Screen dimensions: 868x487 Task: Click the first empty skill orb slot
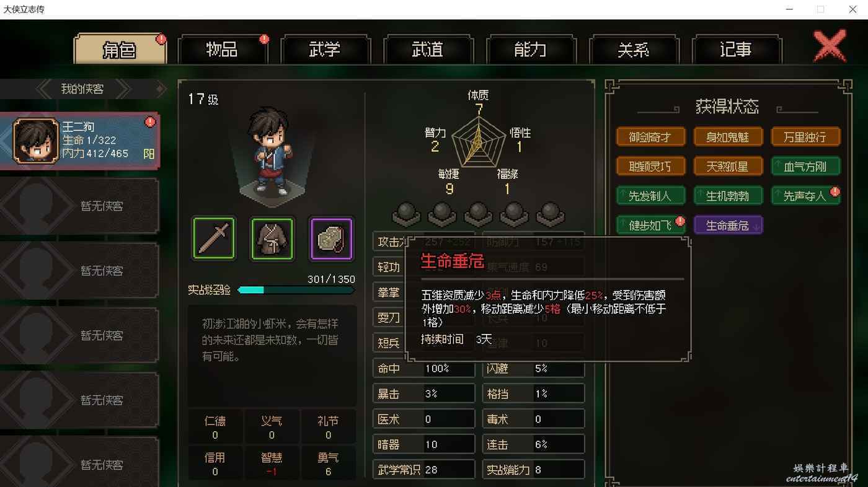coord(406,214)
